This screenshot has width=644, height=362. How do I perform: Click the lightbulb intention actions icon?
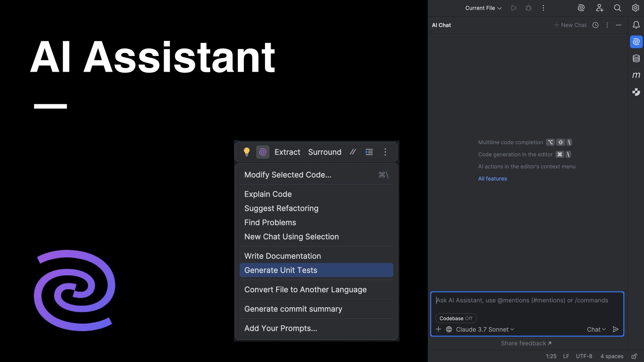247,152
